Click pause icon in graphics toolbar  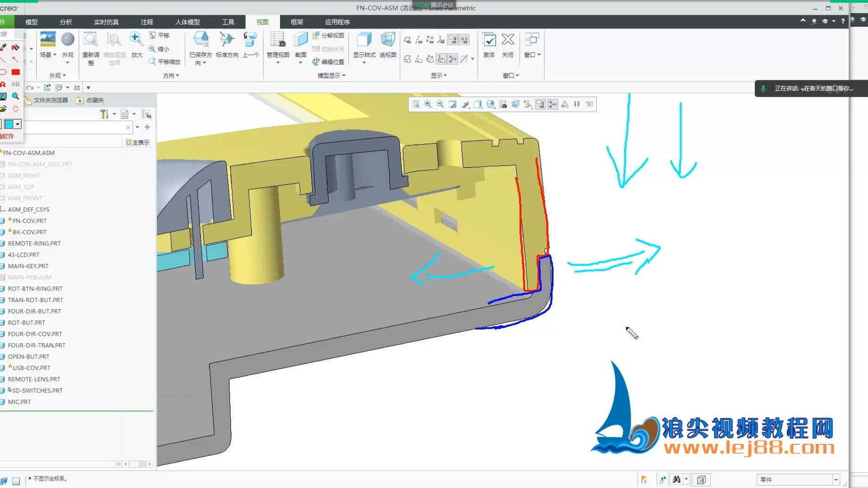577,104
